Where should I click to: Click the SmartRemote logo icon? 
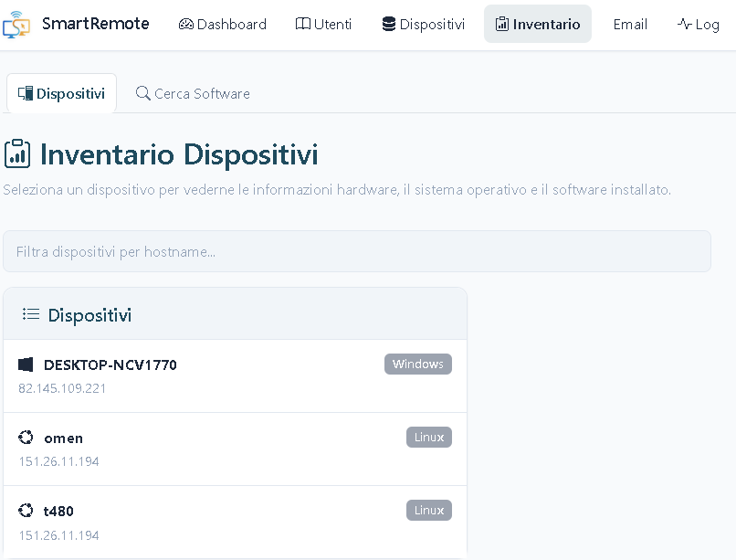[17, 23]
